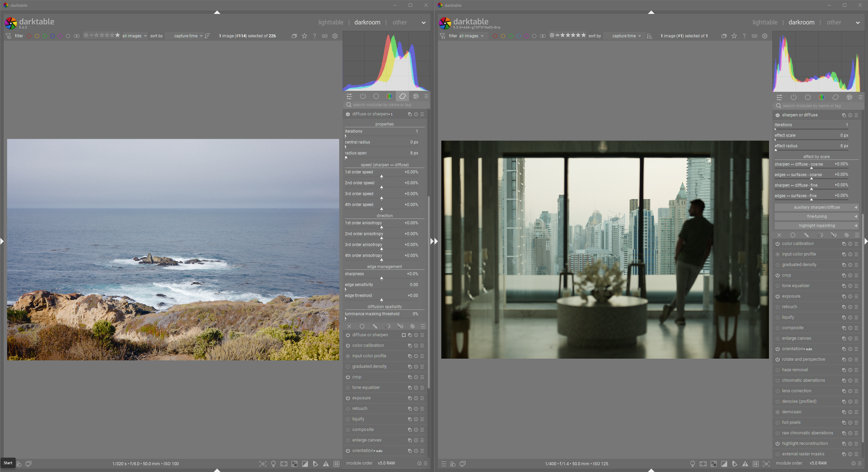This screenshot has height=472, width=868.
Task: Expand 'auxiliary sharpen/diffuse' section
Action: click(x=816, y=207)
